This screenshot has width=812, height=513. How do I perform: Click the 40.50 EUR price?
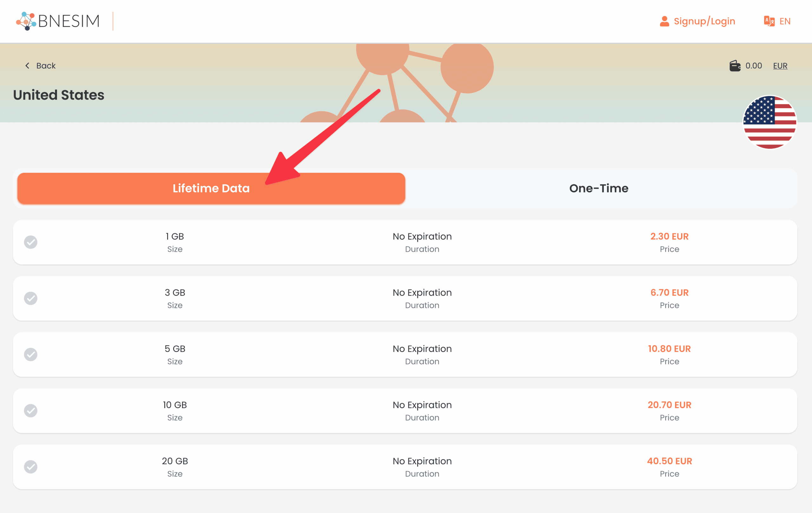point(669,461)
